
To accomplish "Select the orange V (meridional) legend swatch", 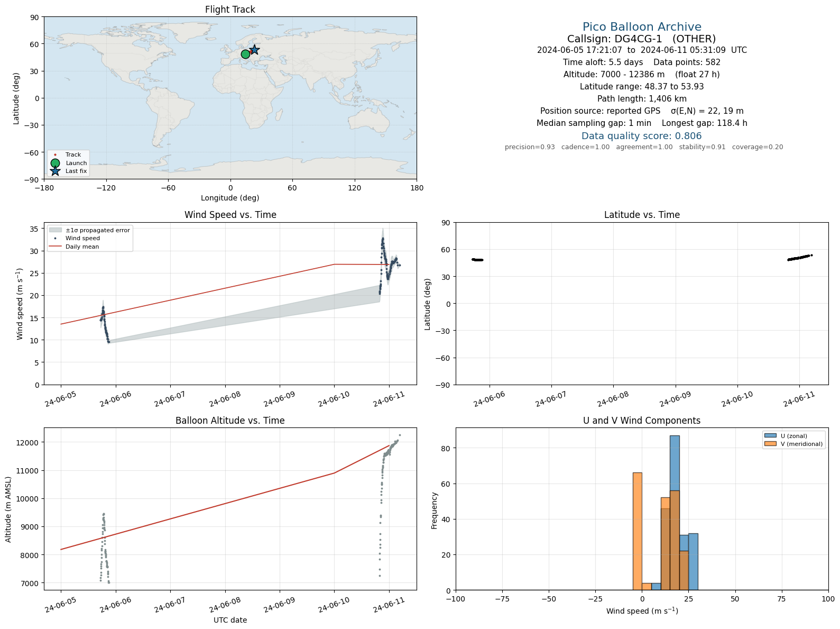I will coord(770,444).
